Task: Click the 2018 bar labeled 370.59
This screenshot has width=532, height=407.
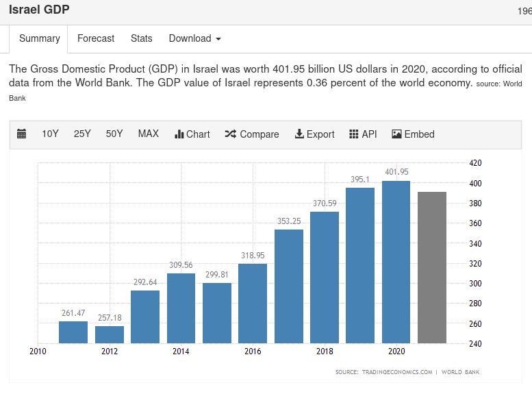Action: pos(325,277)
